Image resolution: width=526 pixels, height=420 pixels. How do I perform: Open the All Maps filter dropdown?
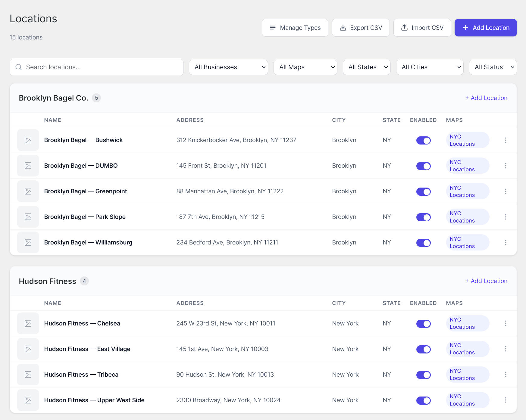[305, 67]
